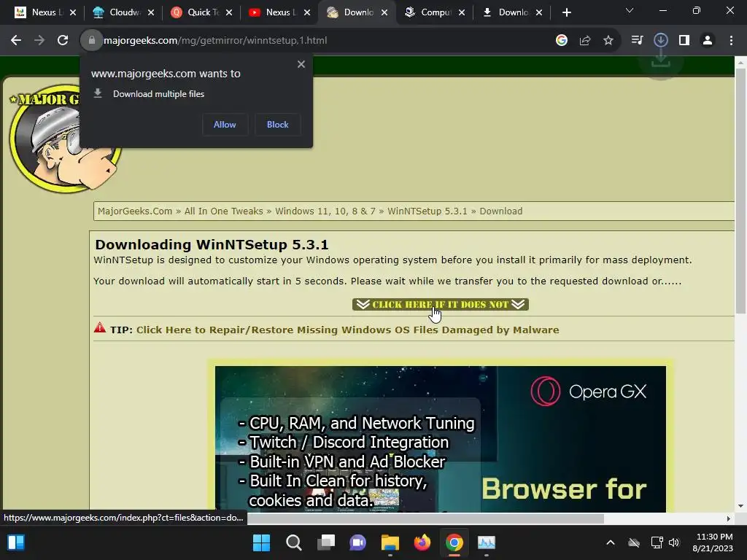
Task: Bookmark this page with star icon
Action: click(x=608, y=41)
